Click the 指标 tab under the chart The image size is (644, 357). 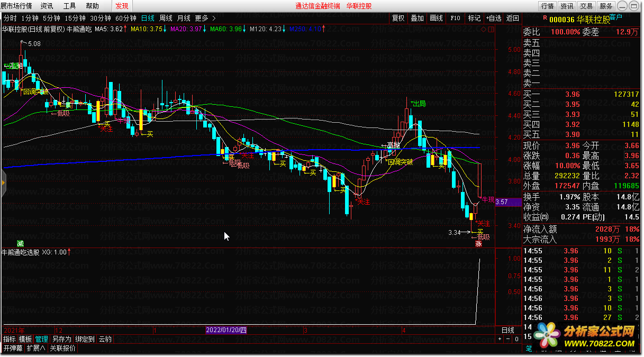tap(9, 339)
